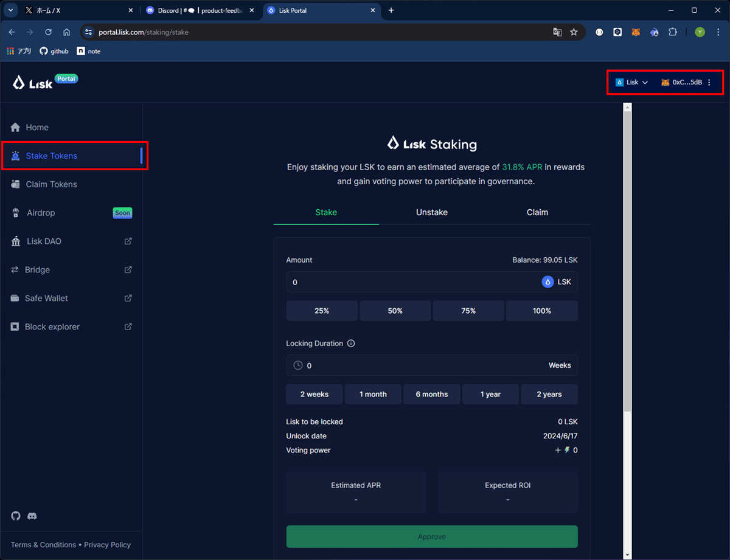The image size is (730, 560).
Task: Open the github bookmark
Action: [x=54, y=51]
